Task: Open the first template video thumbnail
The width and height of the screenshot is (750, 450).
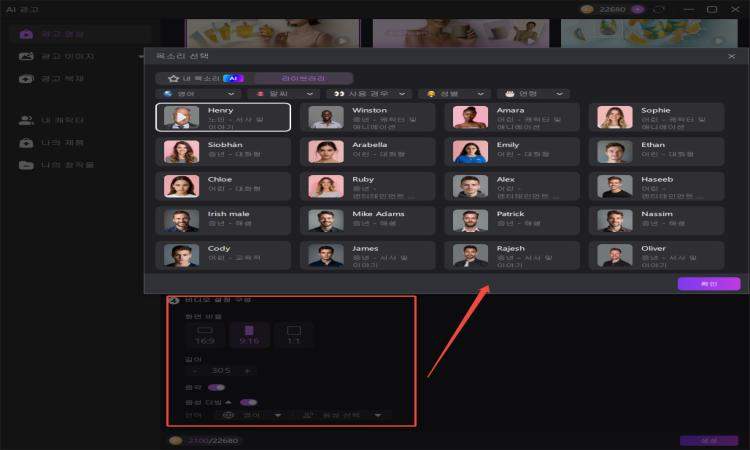Action: click(x=273, y=33)
